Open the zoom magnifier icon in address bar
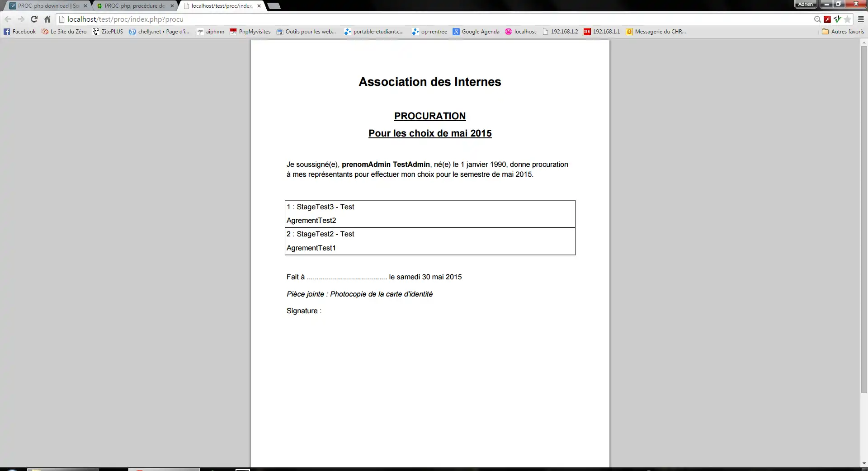This screenshot has height=471, width=868. click(x=817, y=19)
